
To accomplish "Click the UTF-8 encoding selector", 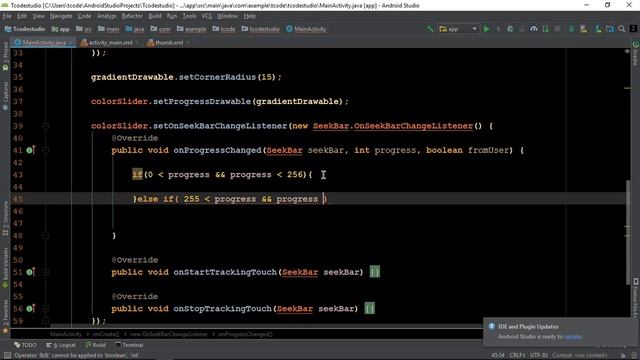I will 539,355.
